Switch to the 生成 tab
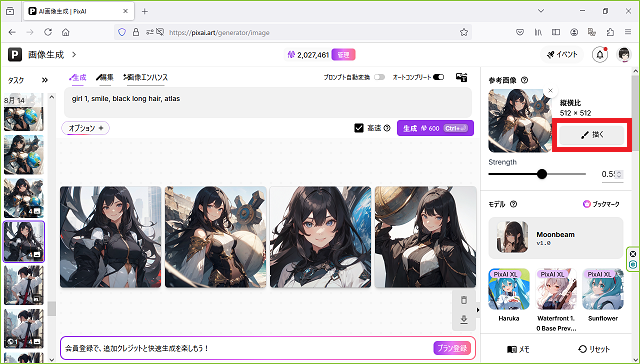The image size is (640, 364). (78, 77)
